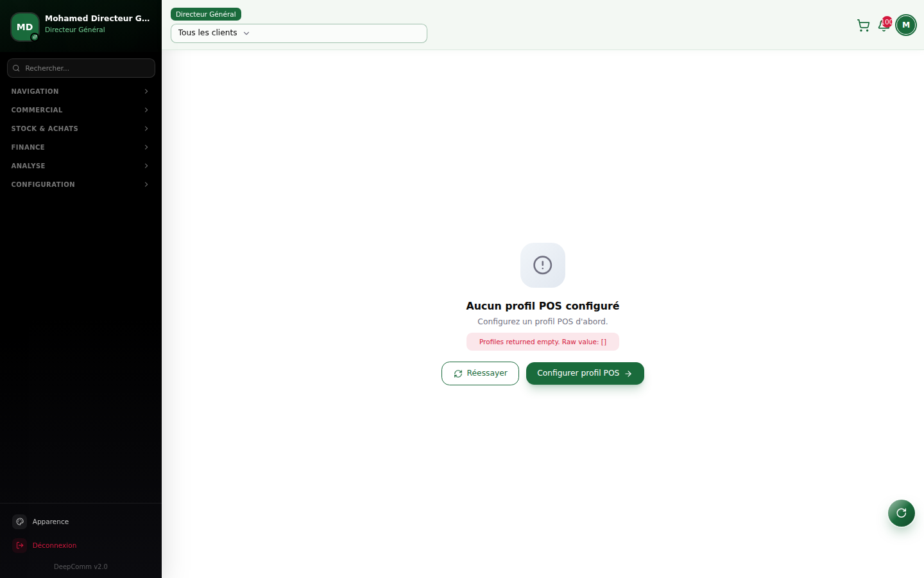Click the exclamation alert icon
924x578 pixels.
543,265
